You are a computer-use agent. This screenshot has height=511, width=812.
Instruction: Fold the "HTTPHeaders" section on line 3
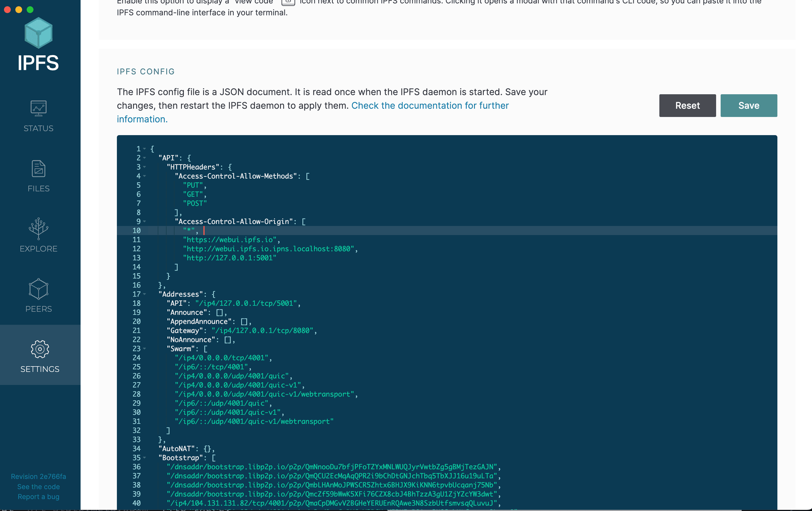click(x=145, y=167)
